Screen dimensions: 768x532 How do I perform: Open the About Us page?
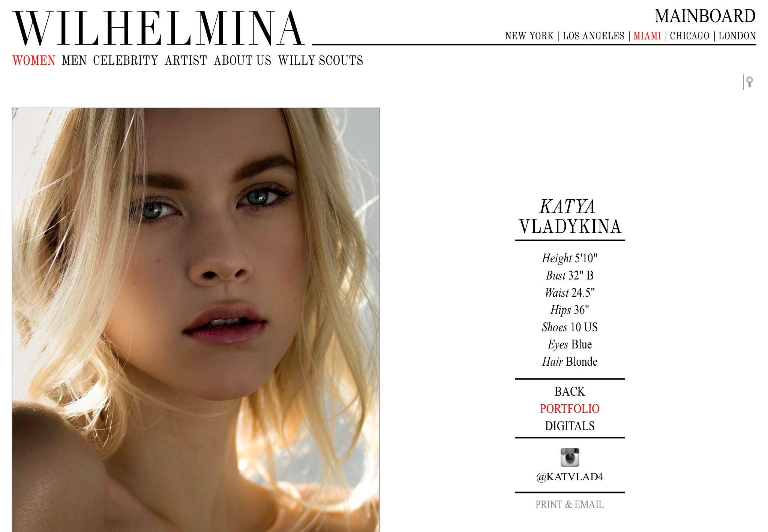242,60
